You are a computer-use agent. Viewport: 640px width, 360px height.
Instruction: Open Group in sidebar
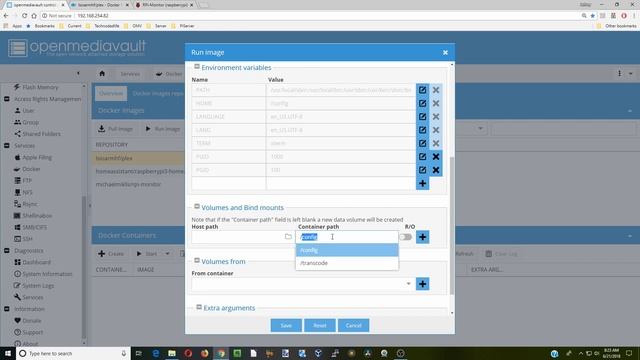pos(30,122)
